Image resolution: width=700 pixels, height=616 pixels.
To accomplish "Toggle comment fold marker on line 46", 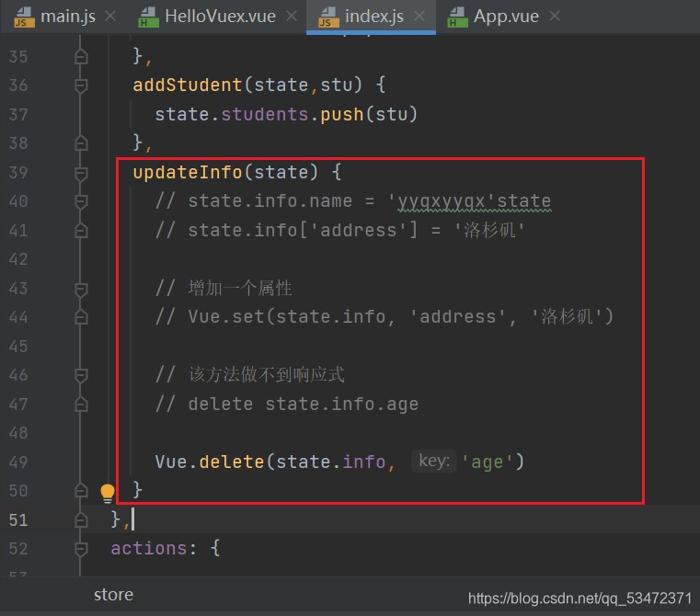I will tap(81, 375).
